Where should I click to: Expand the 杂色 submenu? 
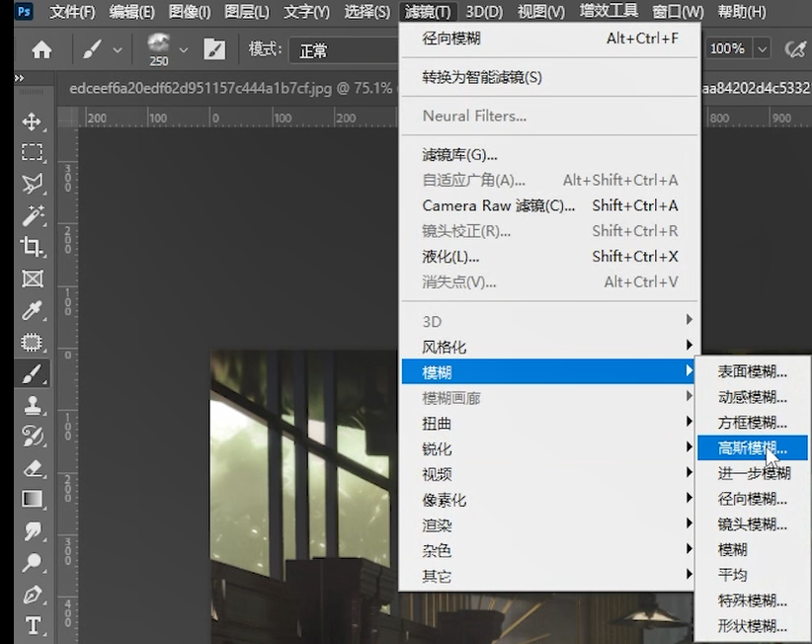pos(548,551)
